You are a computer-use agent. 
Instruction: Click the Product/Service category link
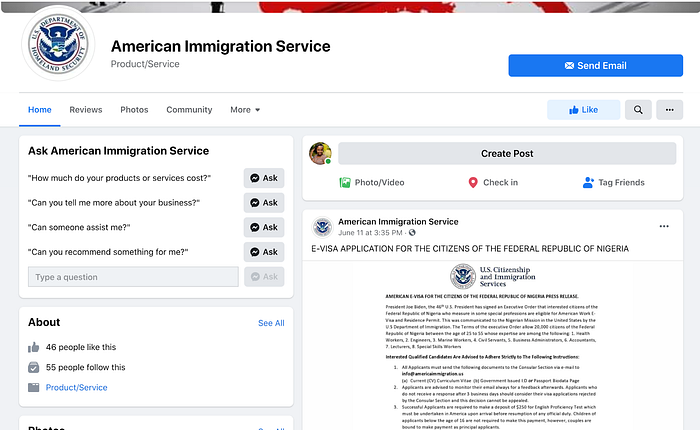(76, 388)
